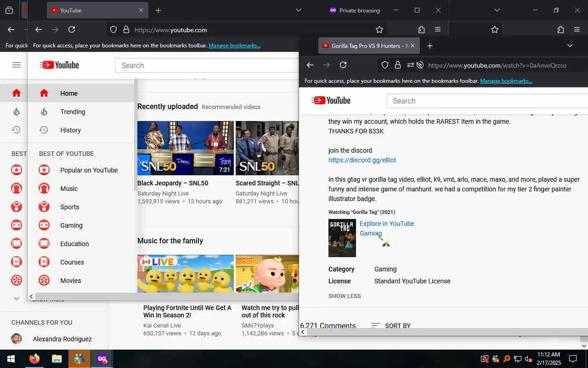Click the padlock in Gorilla Tag address bar
The width and height of the screenshot is (588, 368).
[x=398, y=65]
